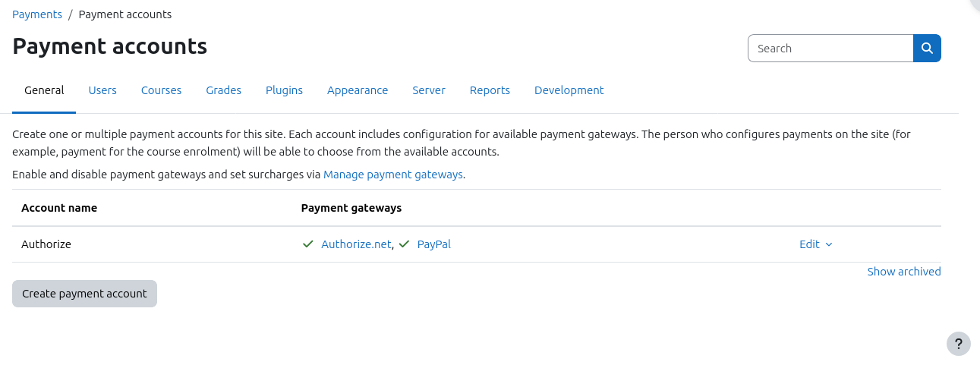Open the help question mark icon
980x365 pixels.
(959, 344)
